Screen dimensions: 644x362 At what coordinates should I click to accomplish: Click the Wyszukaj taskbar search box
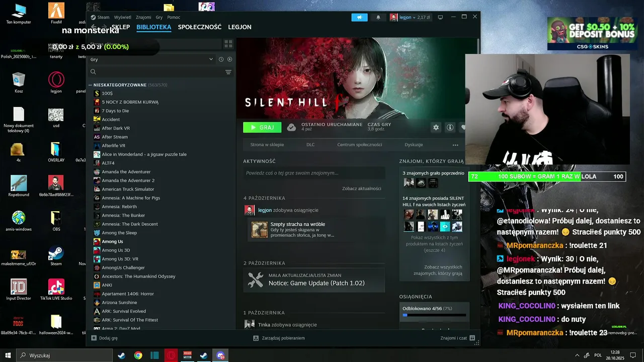click(x=64, y=355)
